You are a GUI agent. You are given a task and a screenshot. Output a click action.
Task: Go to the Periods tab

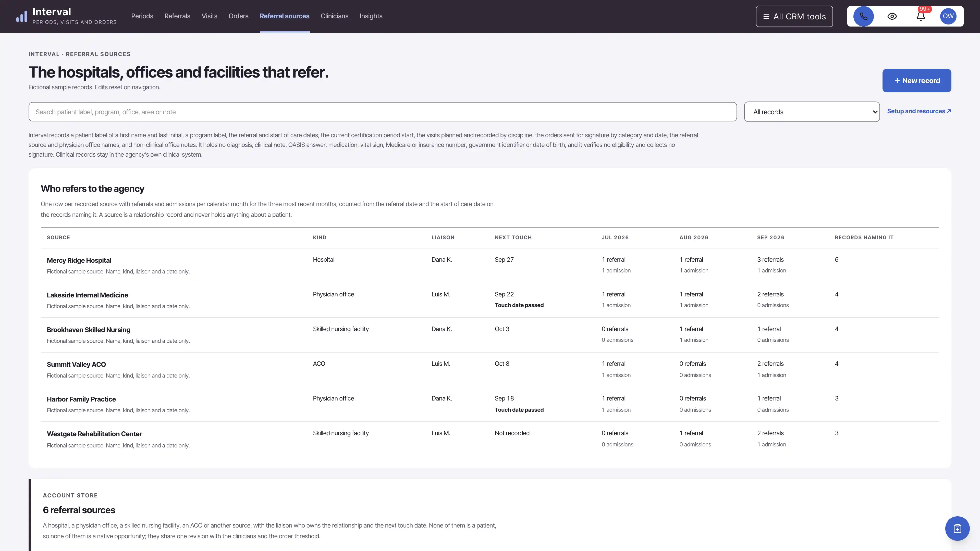coord(142,16)
